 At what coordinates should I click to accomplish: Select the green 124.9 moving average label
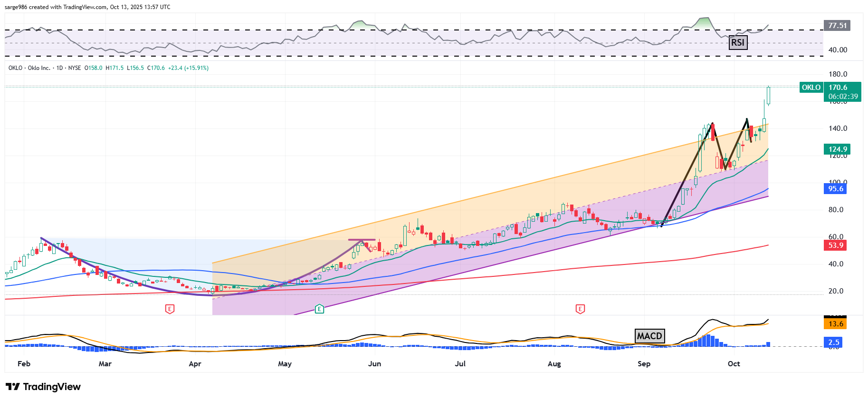[x=838, y=149]
